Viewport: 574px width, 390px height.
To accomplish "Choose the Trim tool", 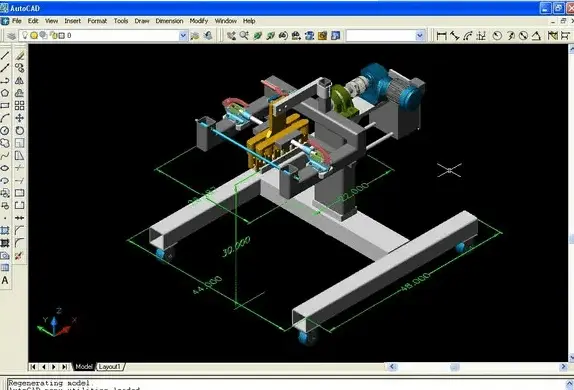I will pyautogui.click(x=19, y=168).
